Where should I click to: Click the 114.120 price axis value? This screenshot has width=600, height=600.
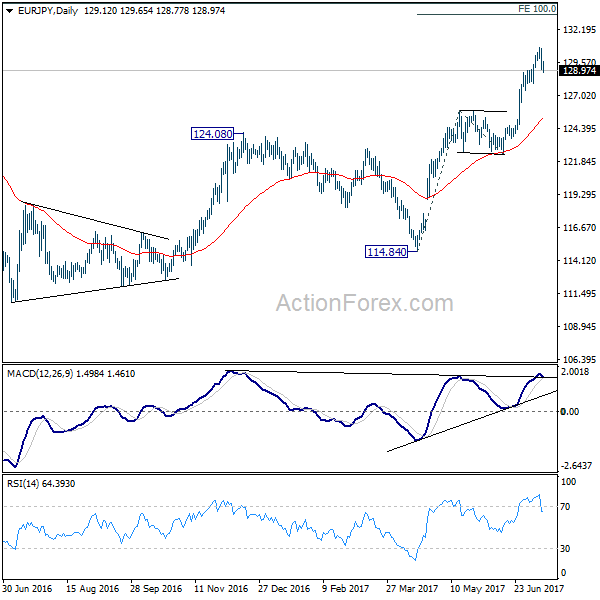pos(579,261)
